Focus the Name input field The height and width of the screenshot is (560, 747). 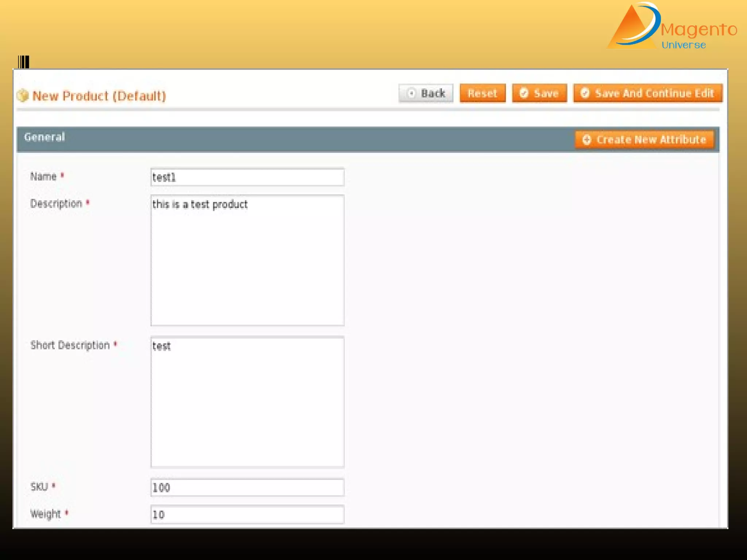247,177
